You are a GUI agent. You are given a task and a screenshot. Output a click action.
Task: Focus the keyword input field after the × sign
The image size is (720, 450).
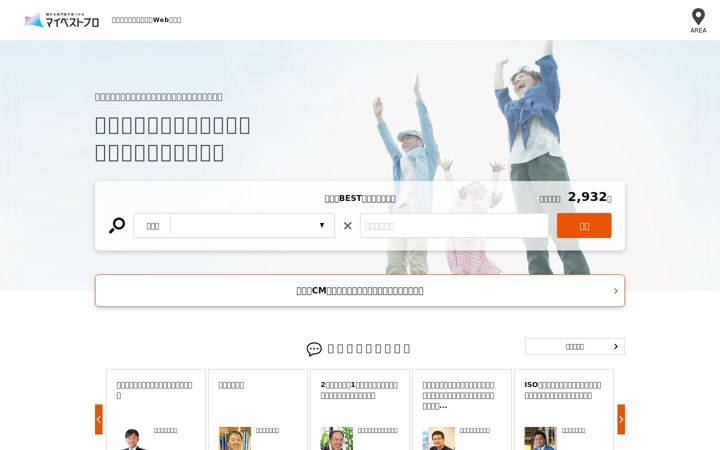point(454,225)
